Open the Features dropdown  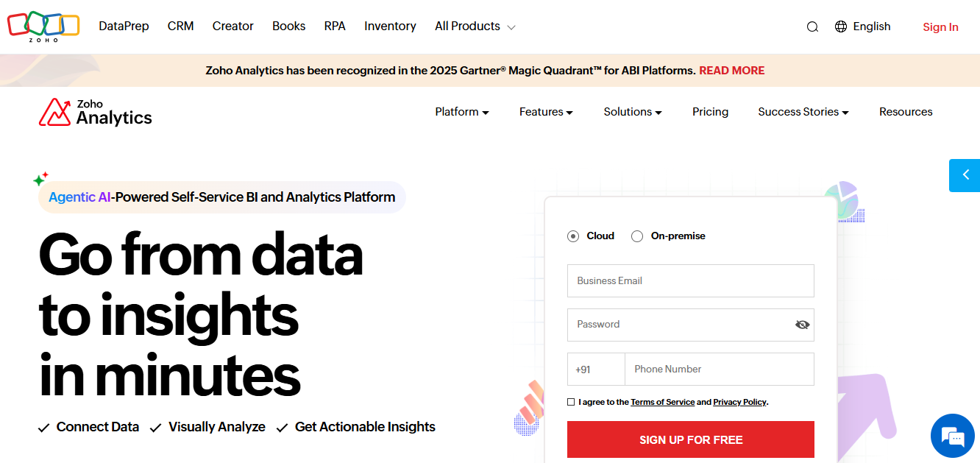(545, 111)
